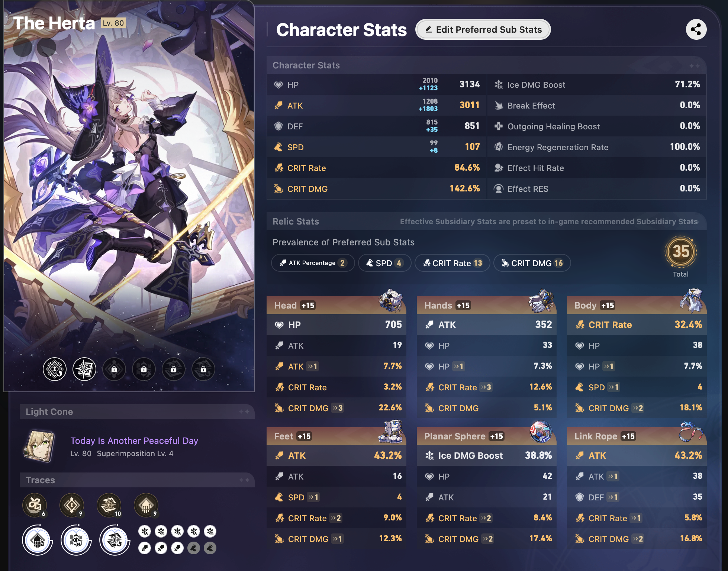Click the light cone thumbnail image
Screen dimensions: 728x571
coord(39,446)
